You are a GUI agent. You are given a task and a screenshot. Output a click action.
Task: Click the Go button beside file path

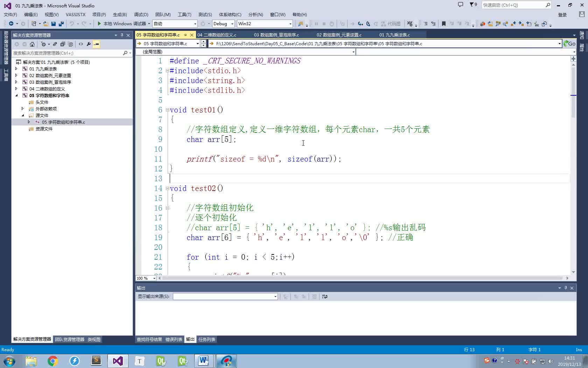tap(569, 43)
